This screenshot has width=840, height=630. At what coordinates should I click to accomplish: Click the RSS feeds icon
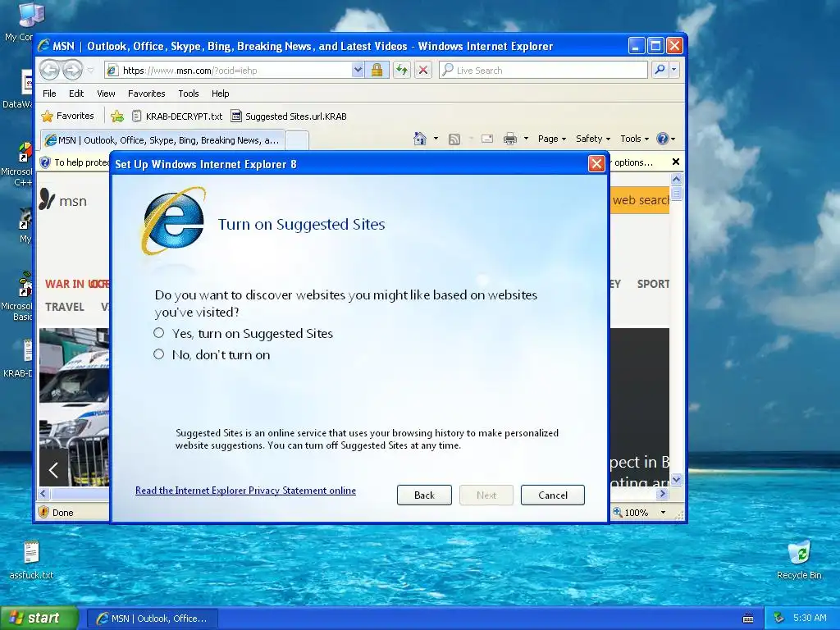[x=454, y=139]
